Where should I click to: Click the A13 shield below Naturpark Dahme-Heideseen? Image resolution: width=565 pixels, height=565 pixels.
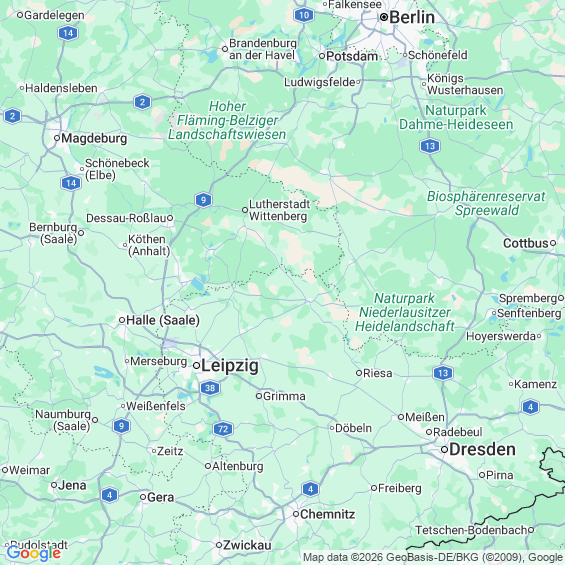pyautogui.click(x=430, y=146)
